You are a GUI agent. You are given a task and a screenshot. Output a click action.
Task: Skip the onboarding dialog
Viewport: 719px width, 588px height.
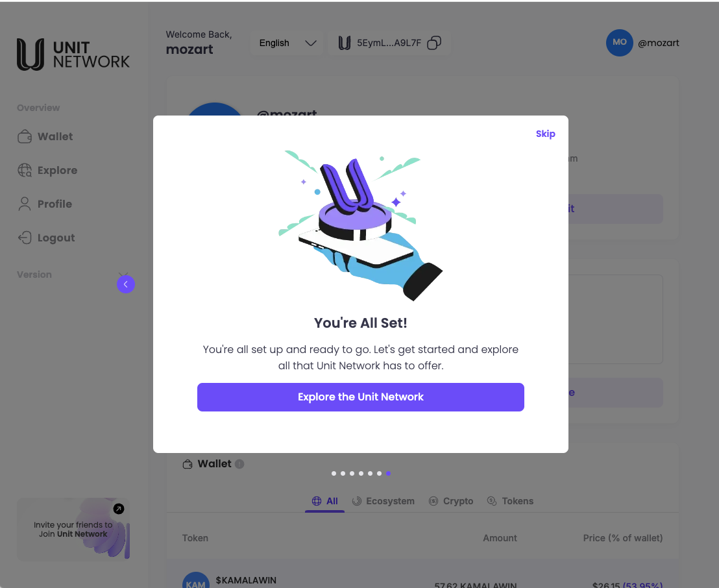(545, 134)
